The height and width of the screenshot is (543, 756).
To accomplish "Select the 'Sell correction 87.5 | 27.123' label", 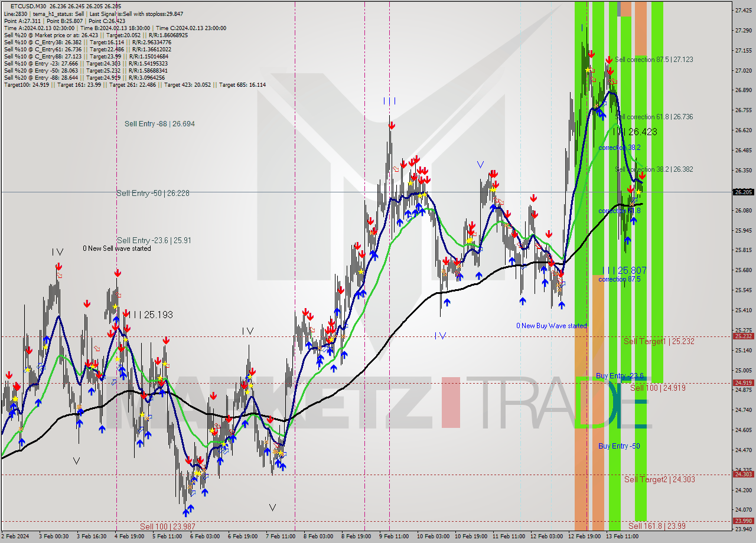I will point(654,60).
